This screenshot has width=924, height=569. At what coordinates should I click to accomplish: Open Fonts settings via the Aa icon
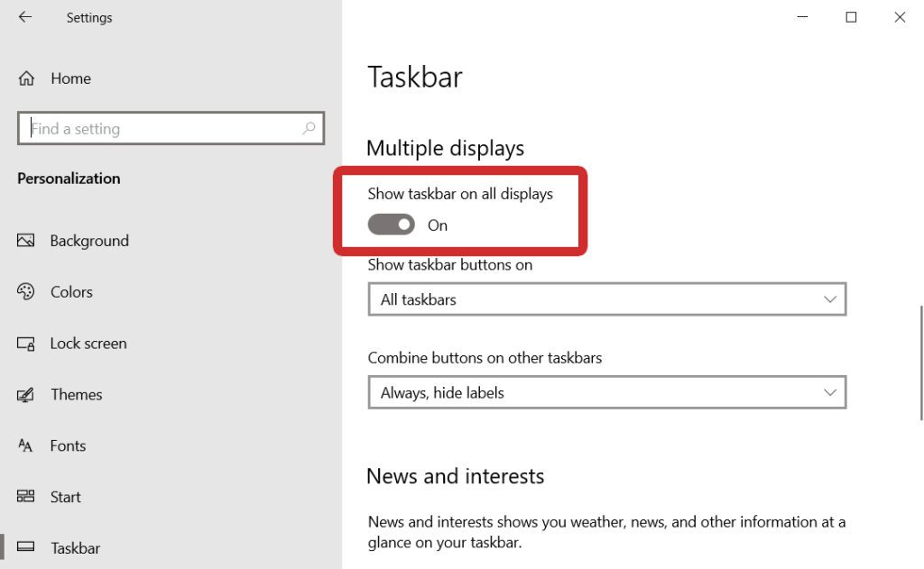pos(27,445)
